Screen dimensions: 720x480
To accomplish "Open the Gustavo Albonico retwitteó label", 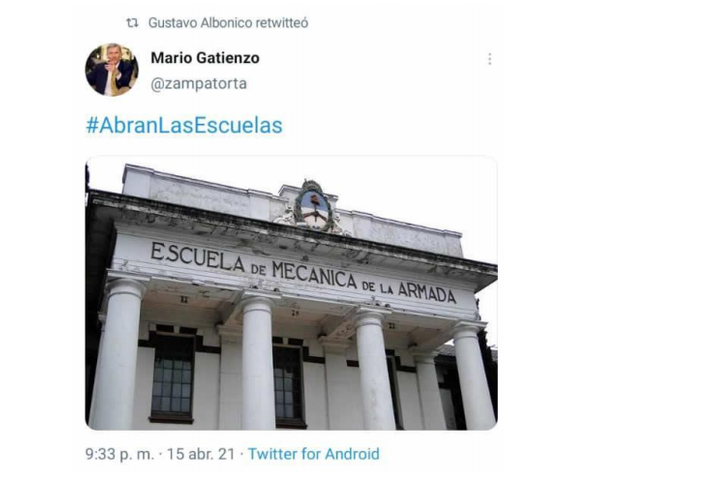I will [228, 23].
